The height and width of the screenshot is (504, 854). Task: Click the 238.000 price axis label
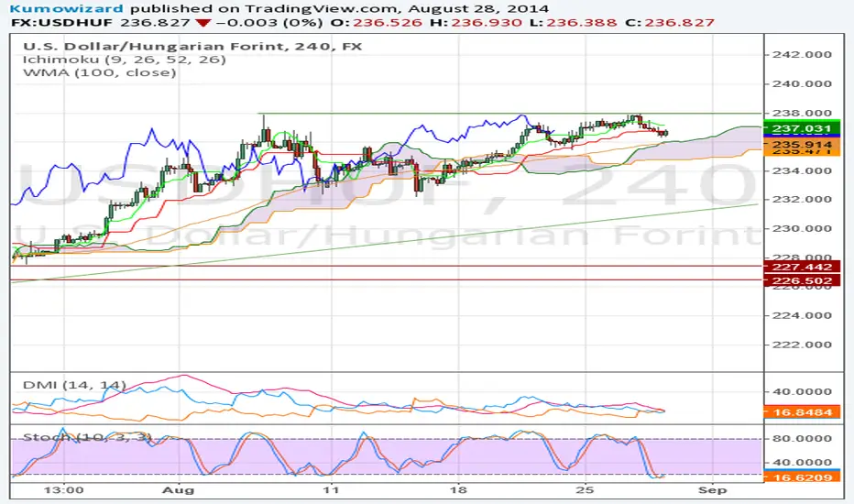[x=803, y=114]
